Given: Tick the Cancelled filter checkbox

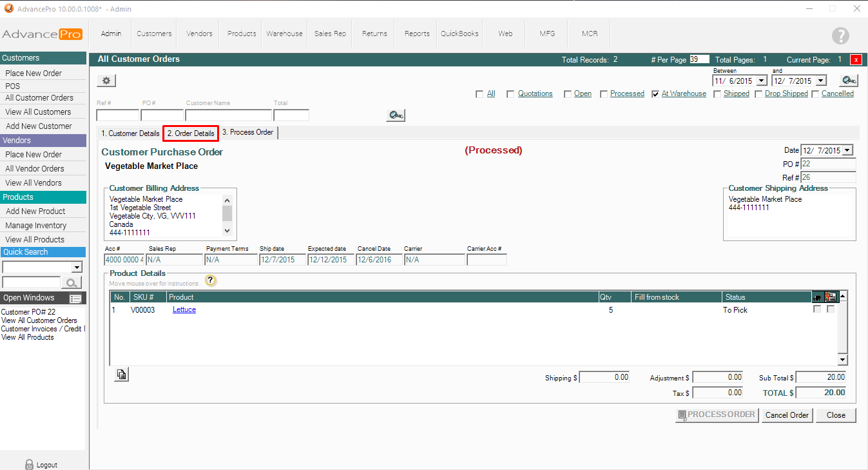Looking at the screenshot, I should tap(815, 94).
